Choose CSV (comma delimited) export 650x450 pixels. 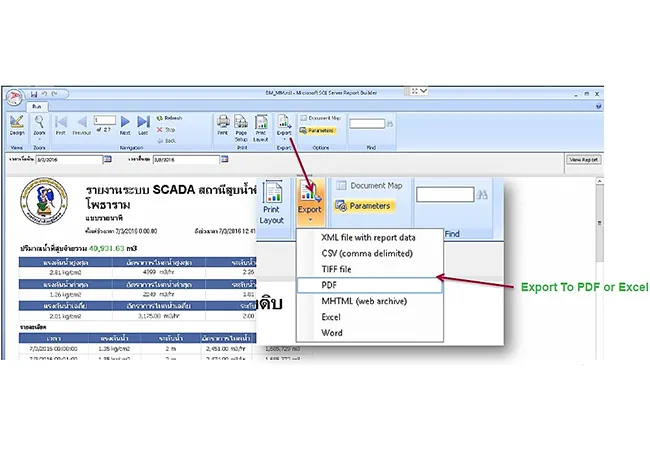click(x=370, y=253)
